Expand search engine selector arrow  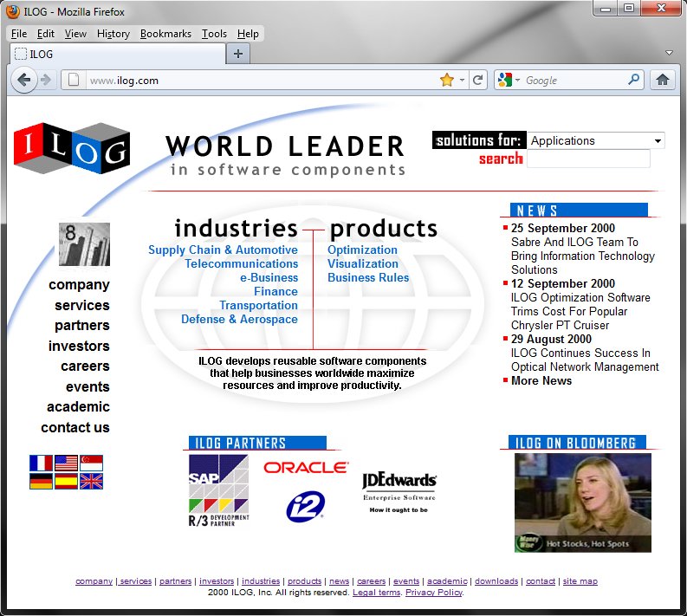tap(517, 81)
